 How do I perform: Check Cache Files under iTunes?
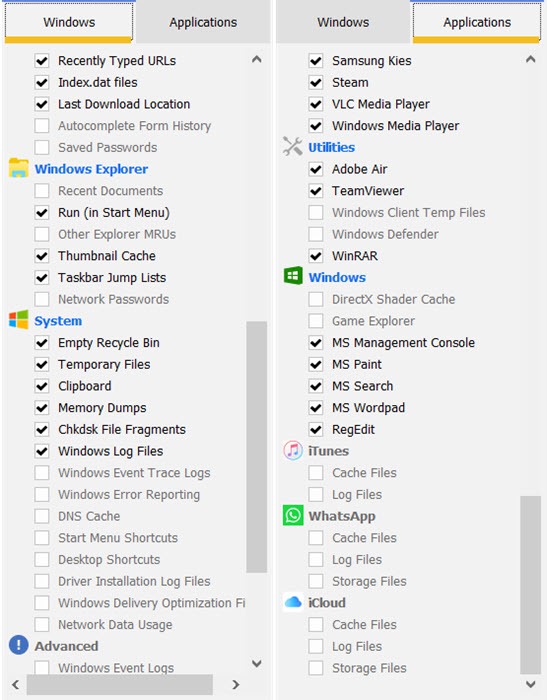click(316, 473)
